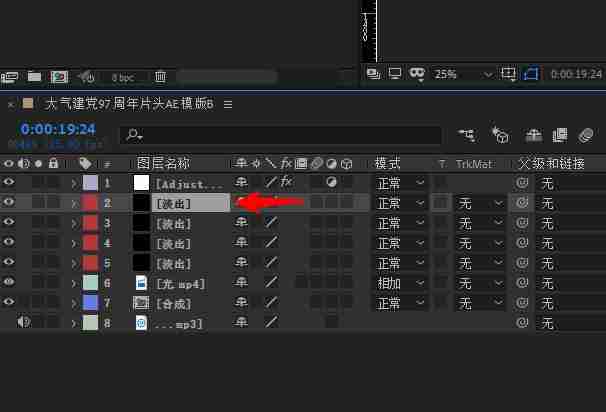The image size is (606, 412).
Task: Click the blue timecode 0:00:19:24 in timeline
Action: [x=58, y=129]
